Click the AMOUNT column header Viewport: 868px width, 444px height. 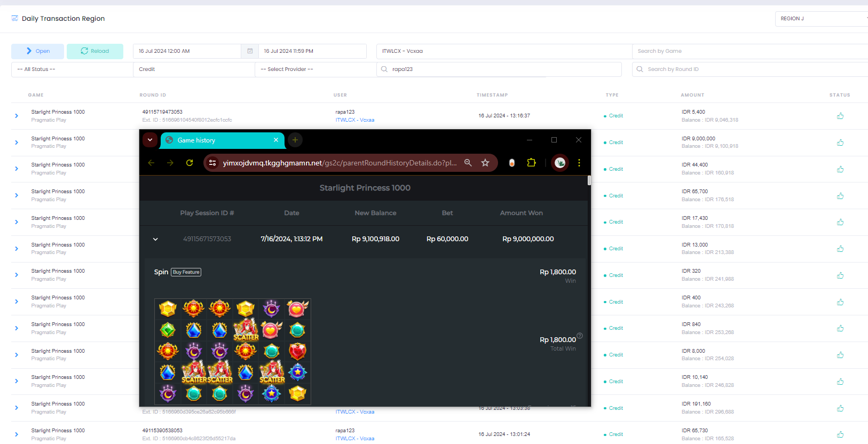click(x=692, y=95)
